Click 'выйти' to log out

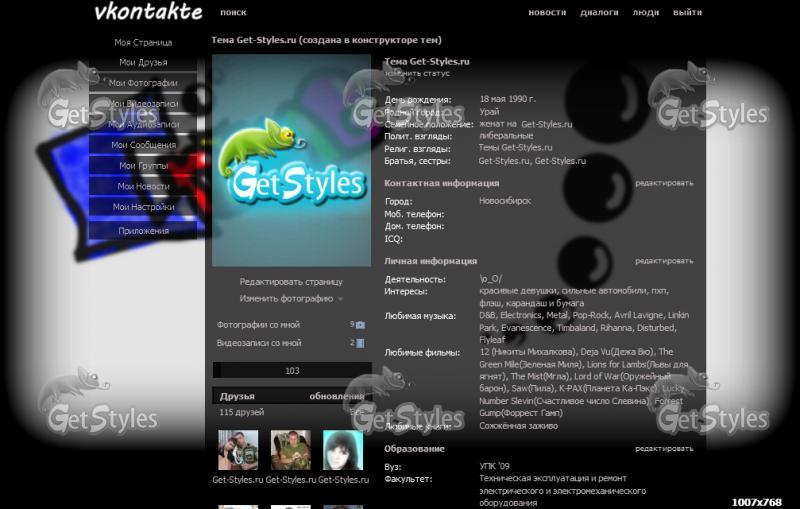pyautogui.click(x=687, y=13)
